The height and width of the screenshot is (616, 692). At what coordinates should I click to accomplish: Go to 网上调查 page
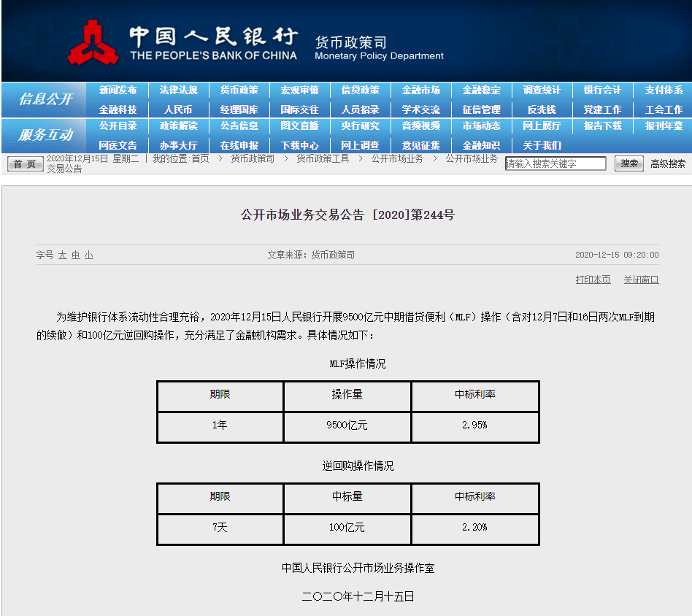point(360,145)
